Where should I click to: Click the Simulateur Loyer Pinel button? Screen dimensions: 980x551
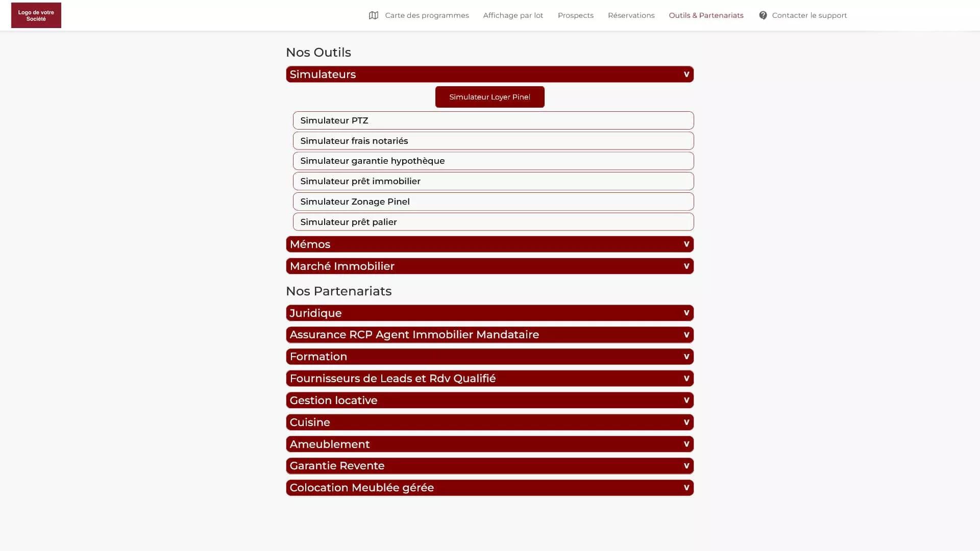click(489, 96)
